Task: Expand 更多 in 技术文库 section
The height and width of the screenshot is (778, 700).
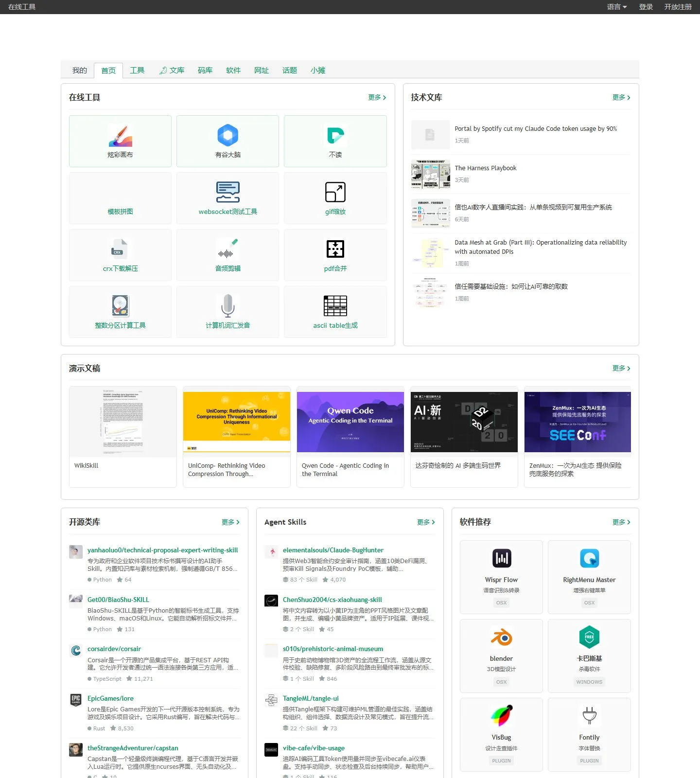Action: 622,97
